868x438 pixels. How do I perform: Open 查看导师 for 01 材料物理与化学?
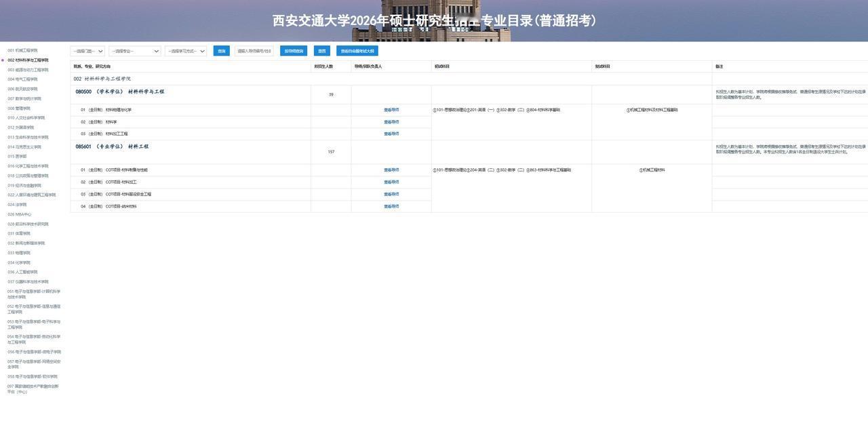click(391, 110)
